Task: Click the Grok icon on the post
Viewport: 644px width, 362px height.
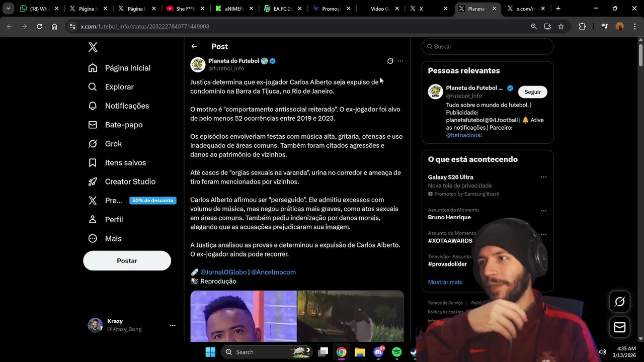Action: pyautogui.click(x=390, y=61)
